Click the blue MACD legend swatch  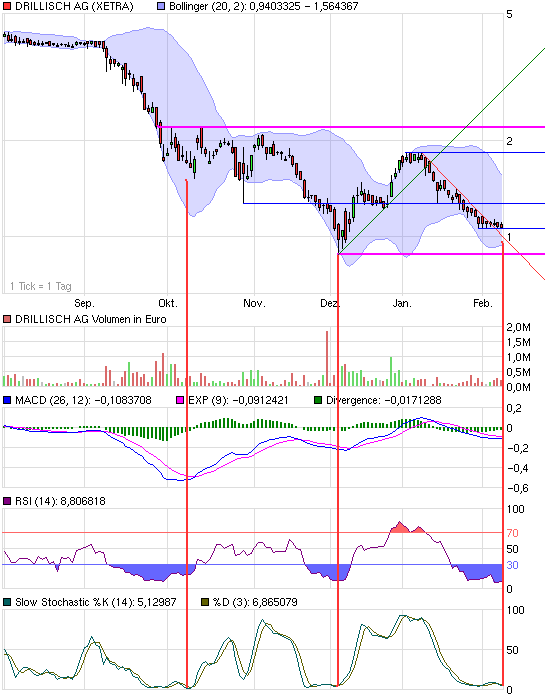coord(7,400)
